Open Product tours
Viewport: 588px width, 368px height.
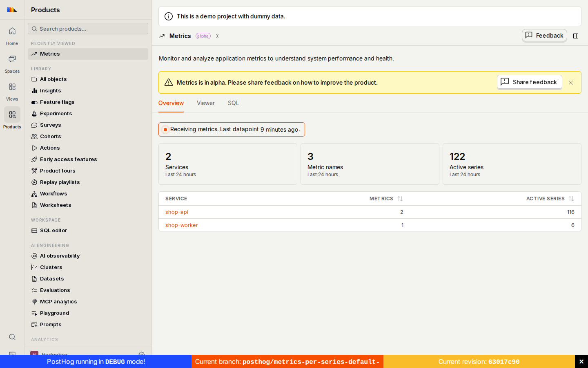click(x=88, y=171)
